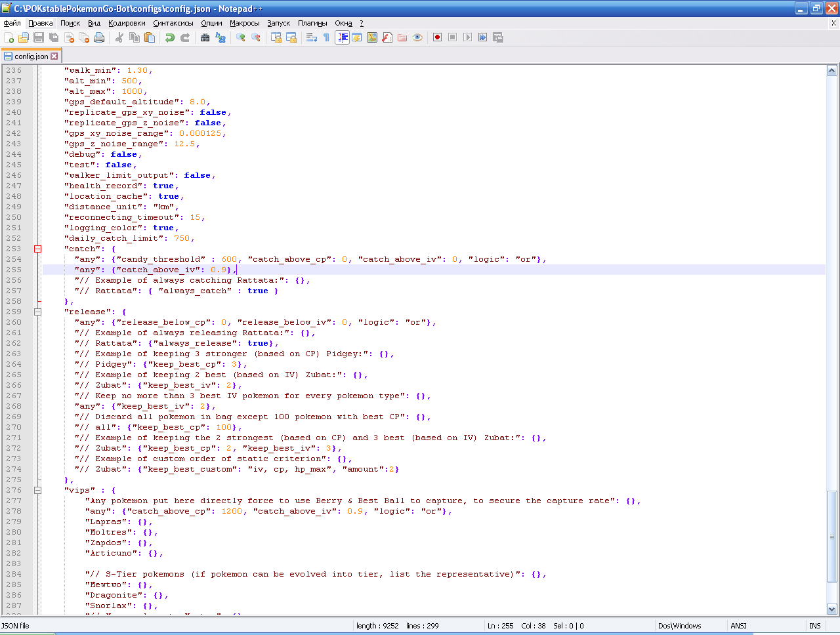Open the Окна menu
The width and height of the screenshot is (840, 635).
click(x=344, y=23)
